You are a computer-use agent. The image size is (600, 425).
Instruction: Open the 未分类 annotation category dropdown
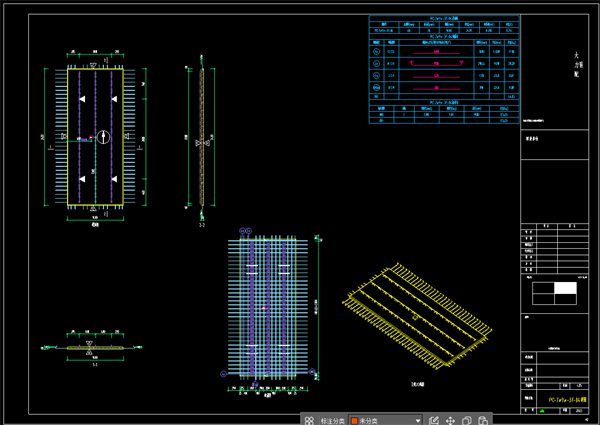pos(385,421)
